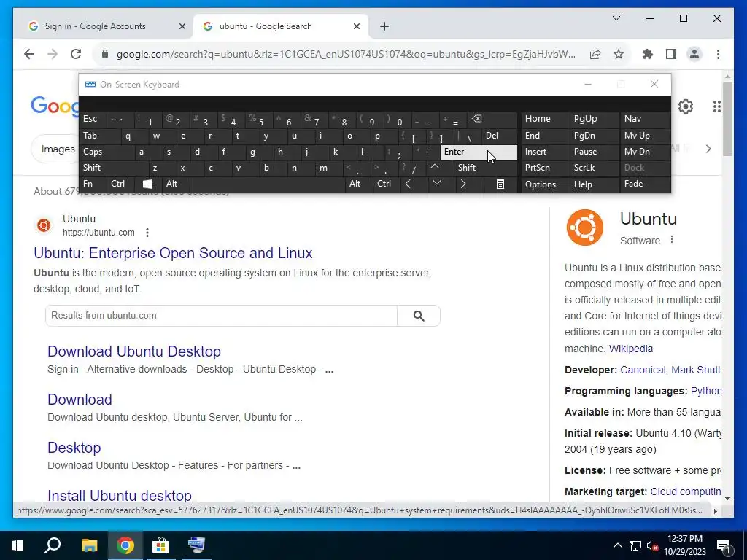Click the address bar URL
Screen dimensions: 747x560
point(346,54)
